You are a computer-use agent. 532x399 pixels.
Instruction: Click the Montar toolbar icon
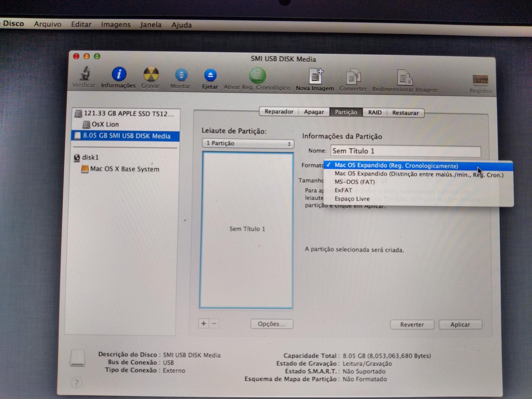pyautogui.click(x=181, y=75)
